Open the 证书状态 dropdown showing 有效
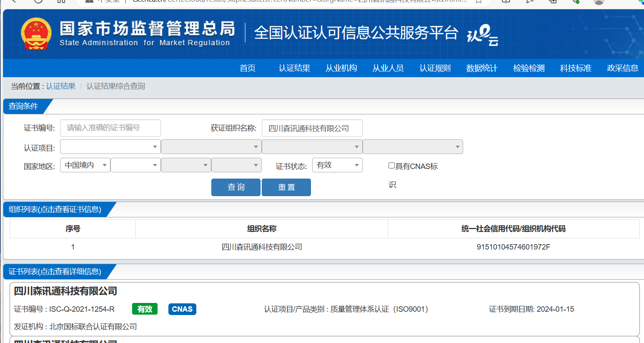This screenshot has height=343, width=644. (x=338, y=165)
